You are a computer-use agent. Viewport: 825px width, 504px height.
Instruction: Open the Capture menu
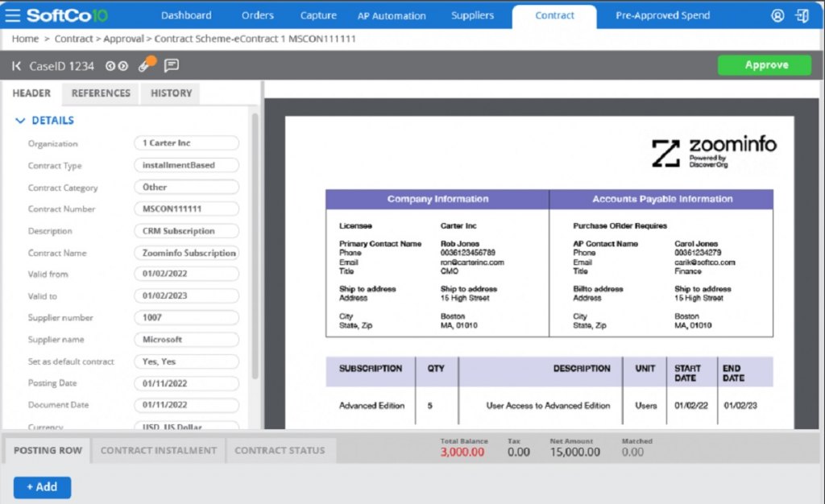pos(318,15)
